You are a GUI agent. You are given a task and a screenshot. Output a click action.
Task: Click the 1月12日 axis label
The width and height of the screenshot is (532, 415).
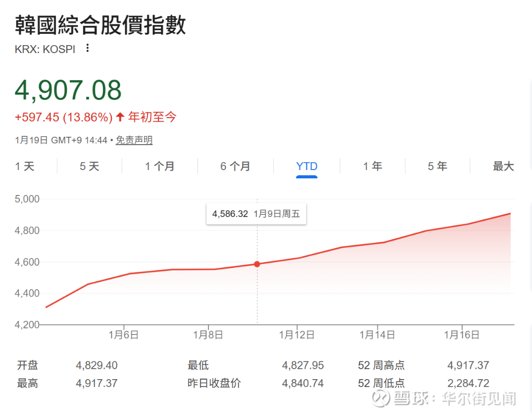pos(296,335)
